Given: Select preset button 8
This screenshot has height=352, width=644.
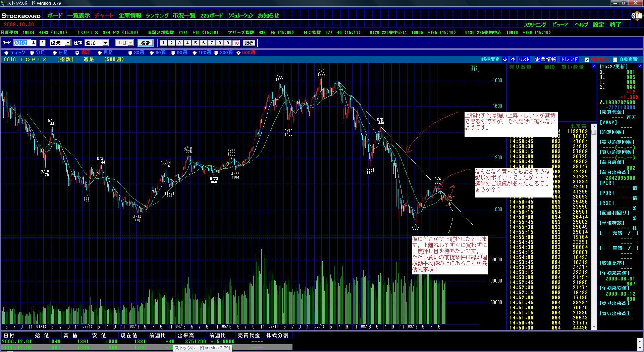Looking at the screenshot, I should [x=219, y=43].
